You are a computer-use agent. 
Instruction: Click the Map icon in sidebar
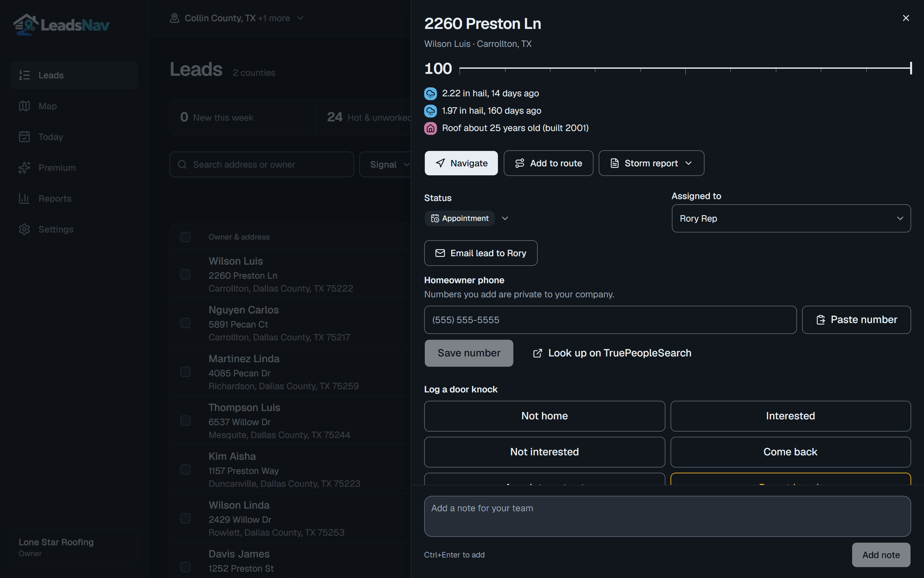tap(24, 106)
